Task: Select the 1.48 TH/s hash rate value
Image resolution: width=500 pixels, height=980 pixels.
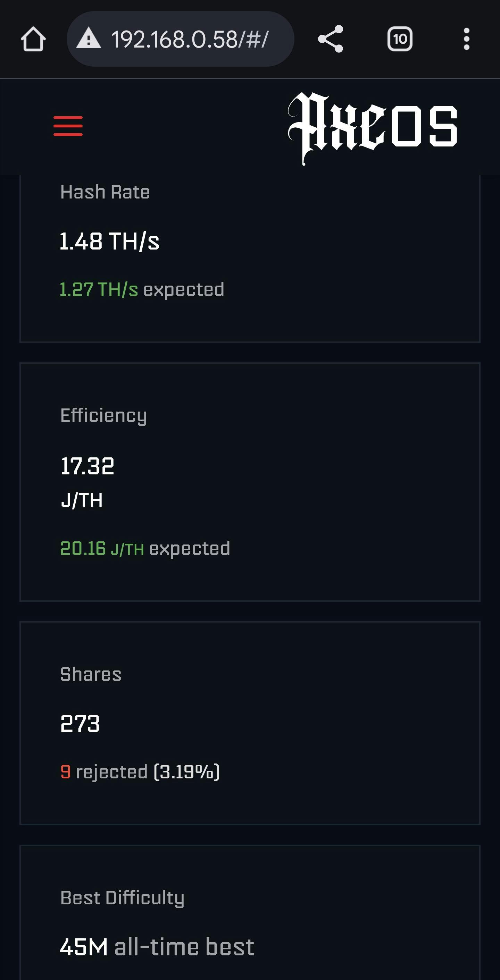Action: (110, 242)
